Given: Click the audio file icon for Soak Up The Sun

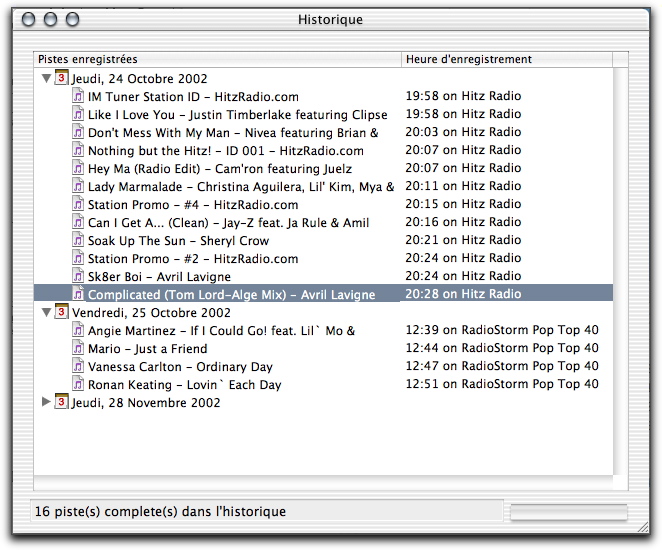Looking at the screenshot, I should point(78,240).
